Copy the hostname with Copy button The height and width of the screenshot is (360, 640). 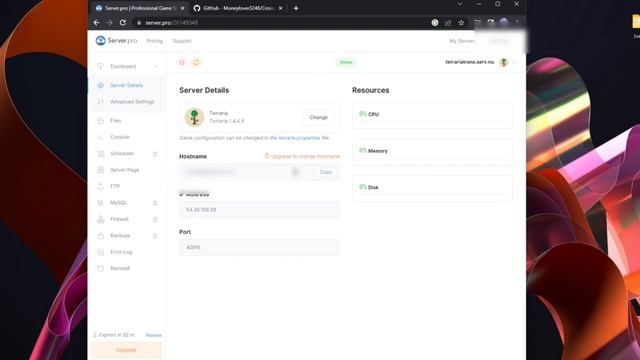326,172
